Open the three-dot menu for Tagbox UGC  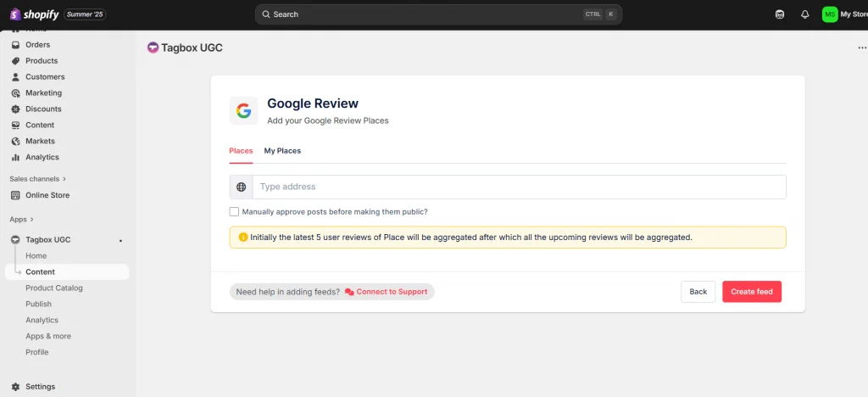pyautogui.click(x=862, y=48)
